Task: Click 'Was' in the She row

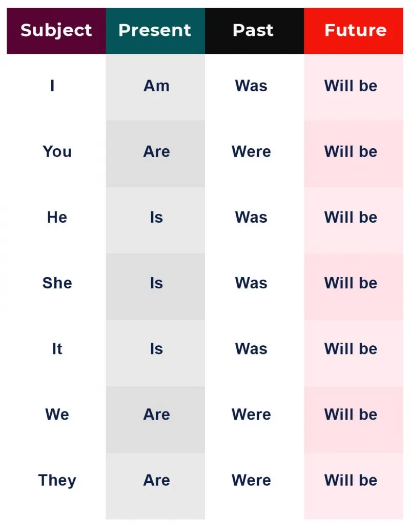Action: tap(252, 283)
